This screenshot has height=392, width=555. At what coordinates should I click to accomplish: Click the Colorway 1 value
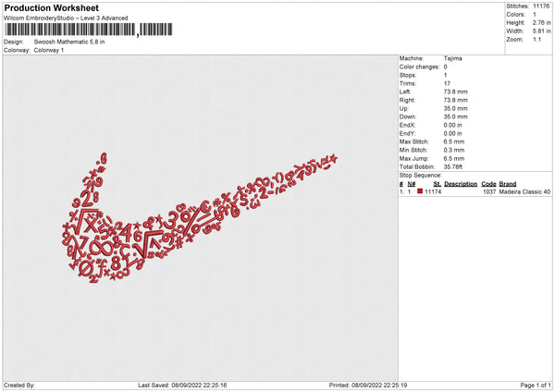tap(49, 50)
